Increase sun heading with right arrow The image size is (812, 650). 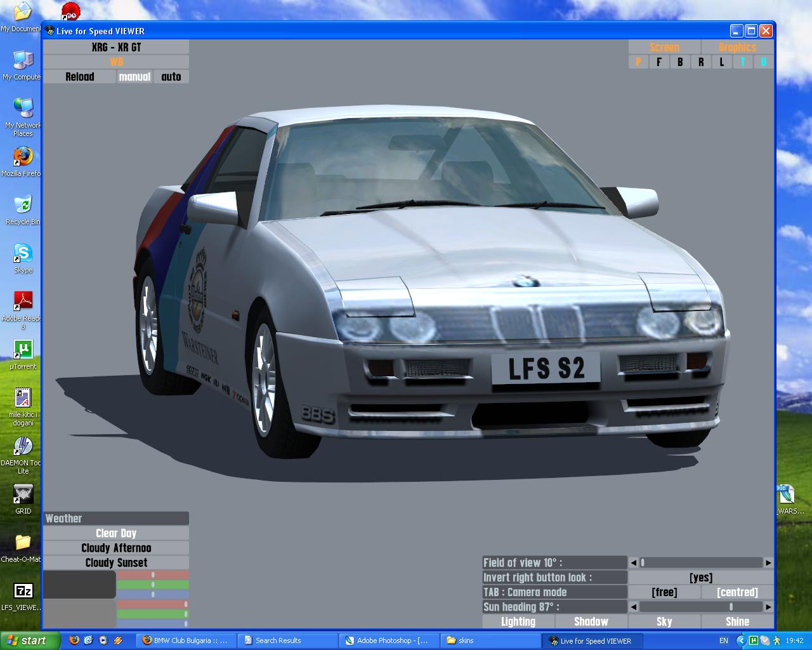pos(768,607)
